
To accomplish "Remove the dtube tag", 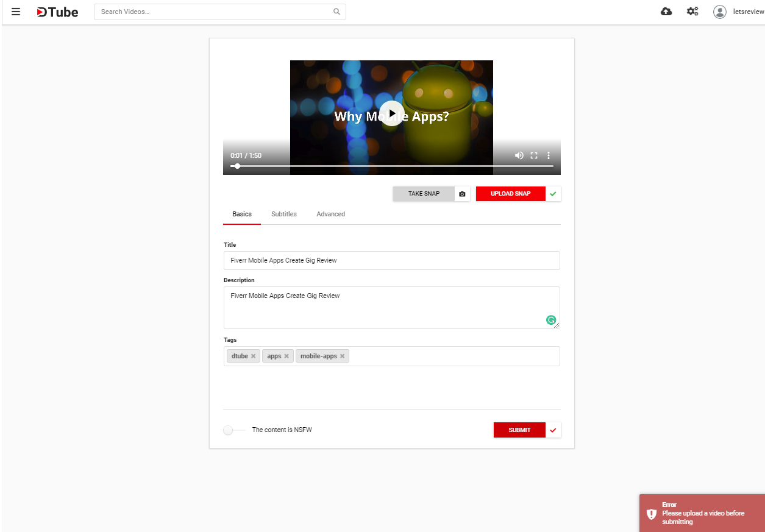I will point(253,356).
